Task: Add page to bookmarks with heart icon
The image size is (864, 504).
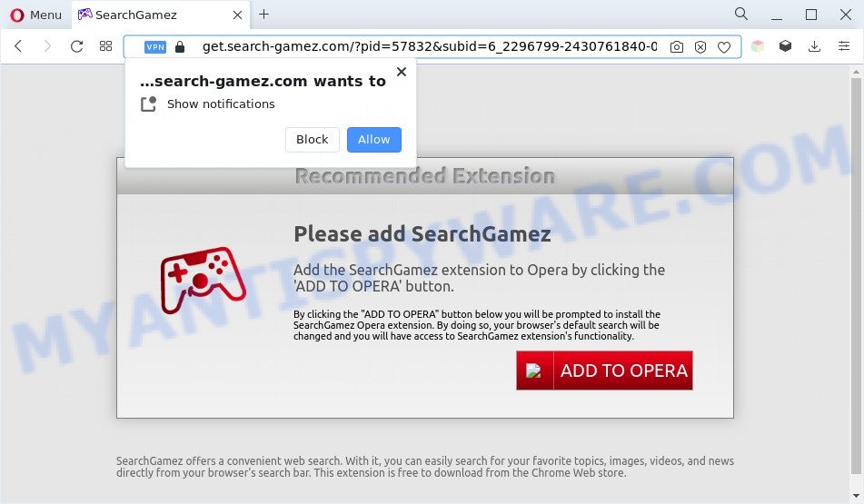Action: click(x=724, y=47)
